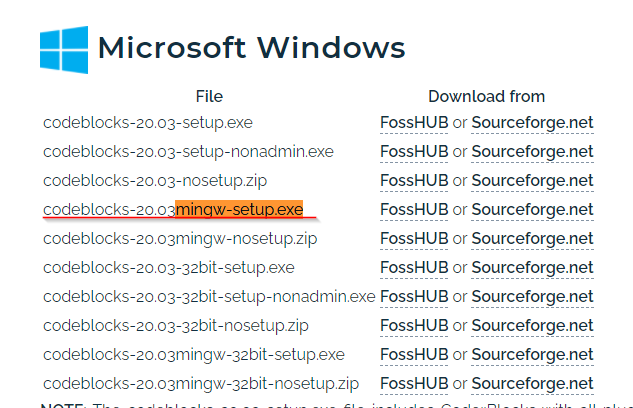The width and height of the screenshot is (633, 408).
Task: Open FossHUB link for codeblocks-20.03-nosetup.zip
Action: tap(414, 181)
